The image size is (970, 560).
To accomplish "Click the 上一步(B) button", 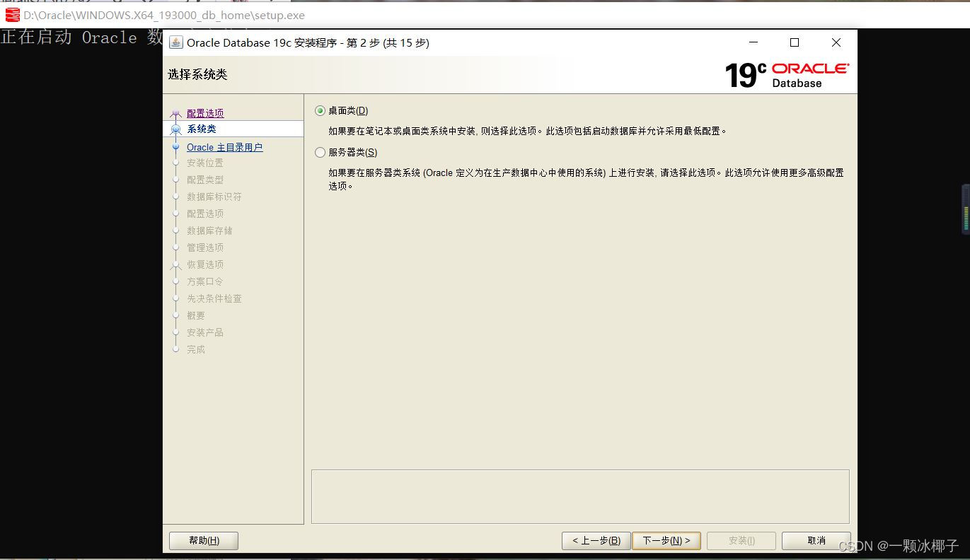I will click(595, 540).
